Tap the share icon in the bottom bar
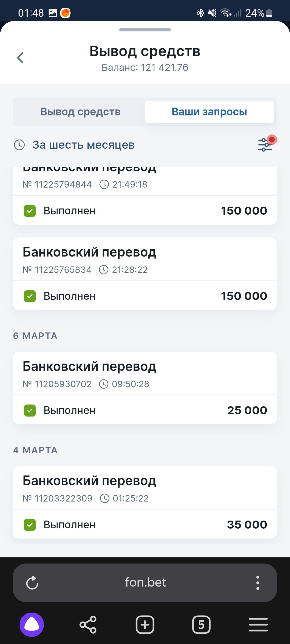Screen dimensions: 290x644 [88, 625]
